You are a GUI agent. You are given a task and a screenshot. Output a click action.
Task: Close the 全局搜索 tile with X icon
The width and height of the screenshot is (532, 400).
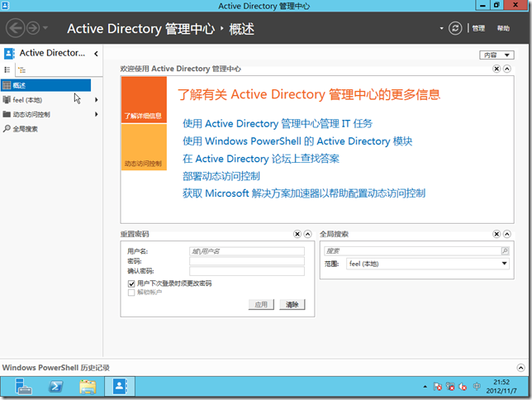[496, 234]
